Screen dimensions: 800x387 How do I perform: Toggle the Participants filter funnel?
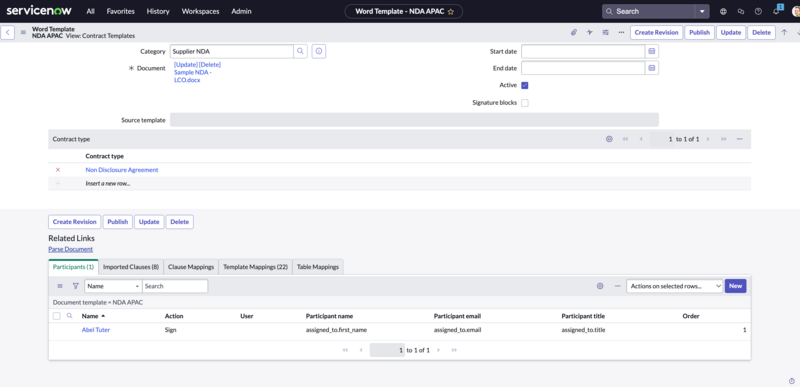click(x=76, y=286)
